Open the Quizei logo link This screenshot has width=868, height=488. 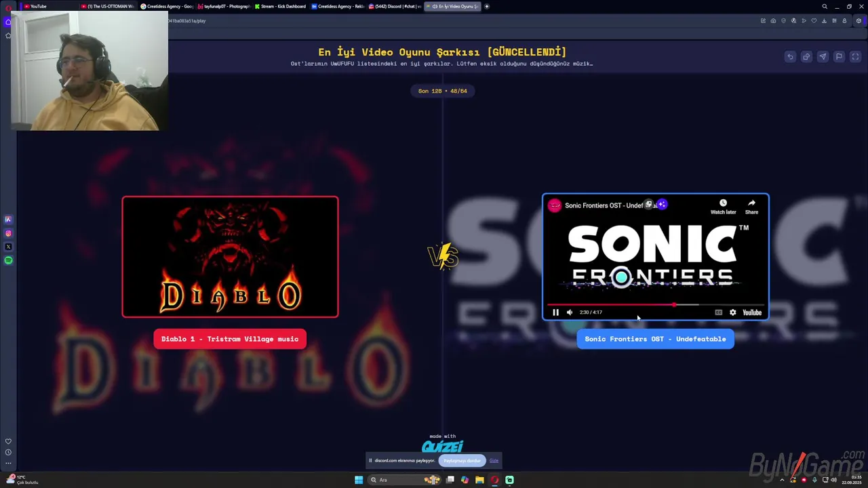click(442, 446)
